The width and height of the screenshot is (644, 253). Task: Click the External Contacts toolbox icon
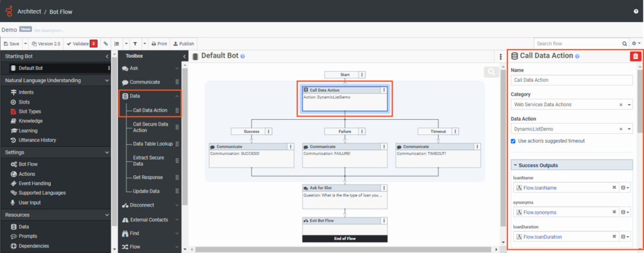point(125,220)
